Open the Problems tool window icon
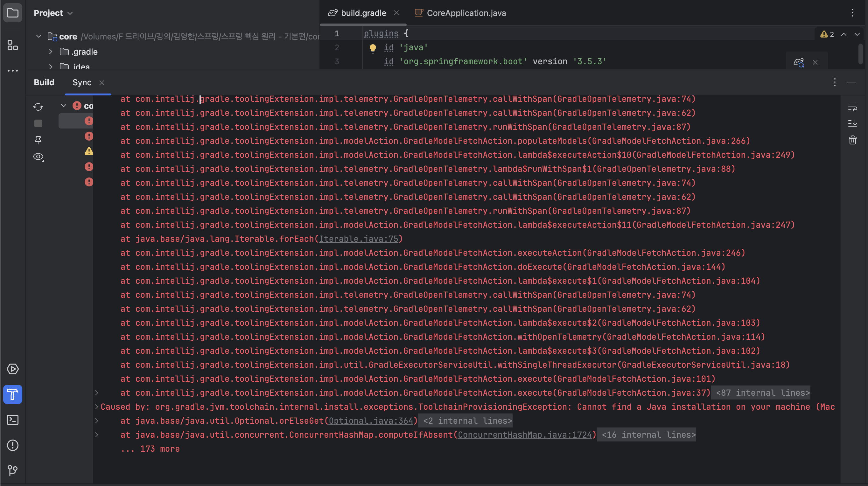Viewport: 868px width, 486px height. (x=12, y=445)
